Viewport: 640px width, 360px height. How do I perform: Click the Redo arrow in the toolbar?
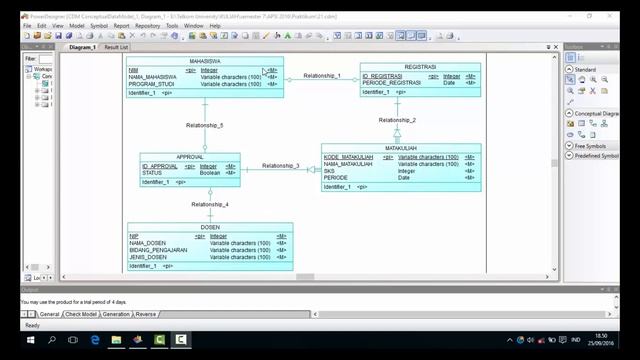click(x=153, y=36)
